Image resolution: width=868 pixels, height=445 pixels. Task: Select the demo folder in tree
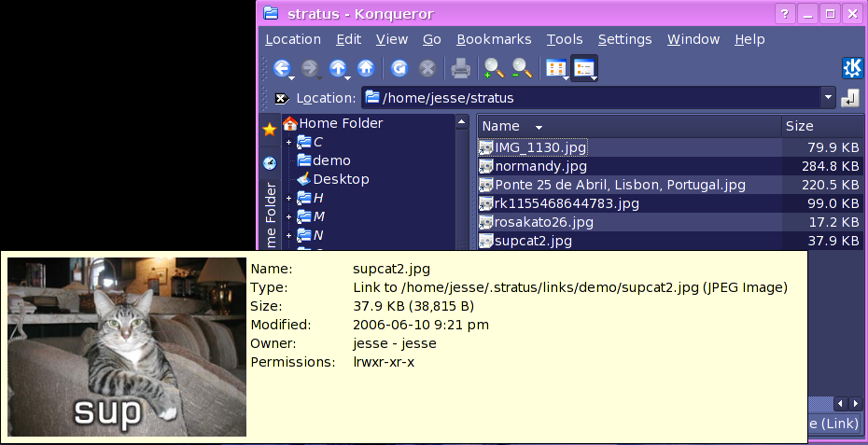[331, 160]
